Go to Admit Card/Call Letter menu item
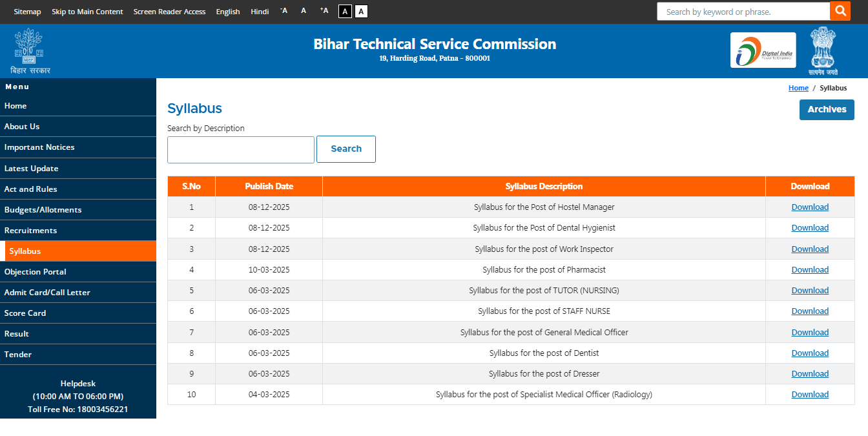Viewport: 868px width, 436px height. click(x=47, y=293)
